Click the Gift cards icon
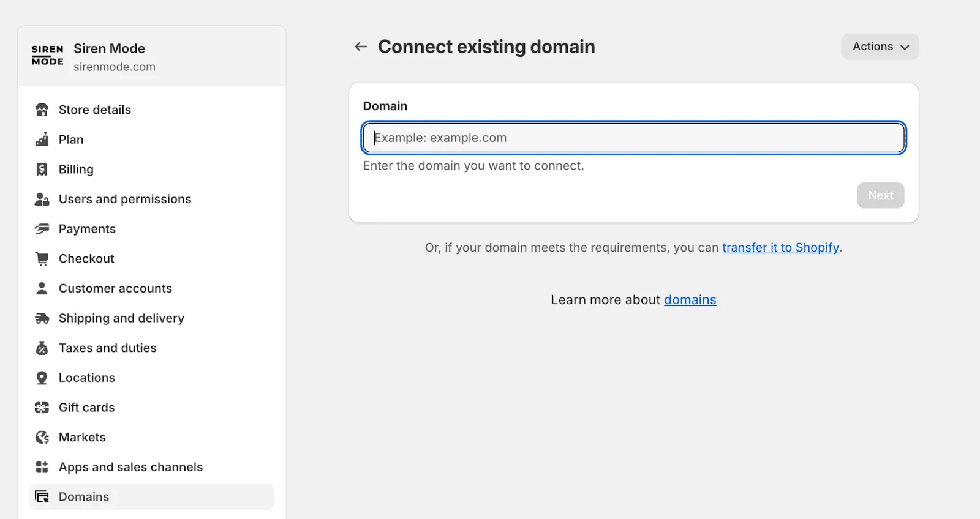The width and height of the screenshot is (980, 519). pyautogui.click(x=42, y=408)
